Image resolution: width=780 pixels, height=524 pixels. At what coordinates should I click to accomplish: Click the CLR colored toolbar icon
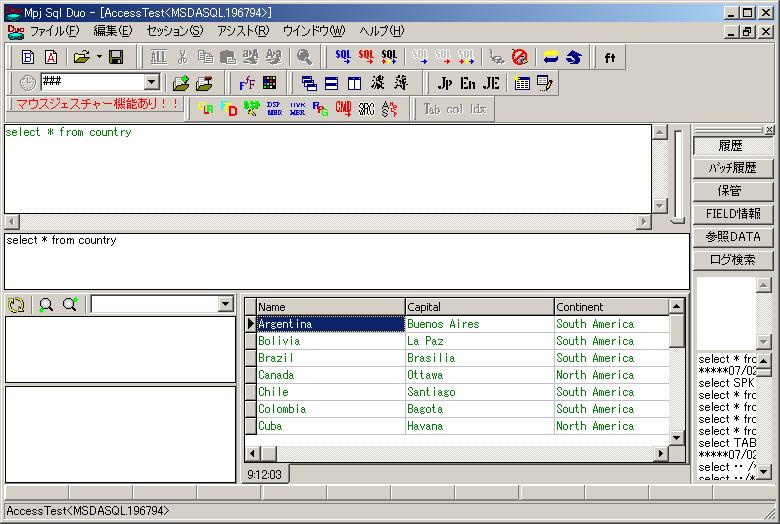coord(205,108)
